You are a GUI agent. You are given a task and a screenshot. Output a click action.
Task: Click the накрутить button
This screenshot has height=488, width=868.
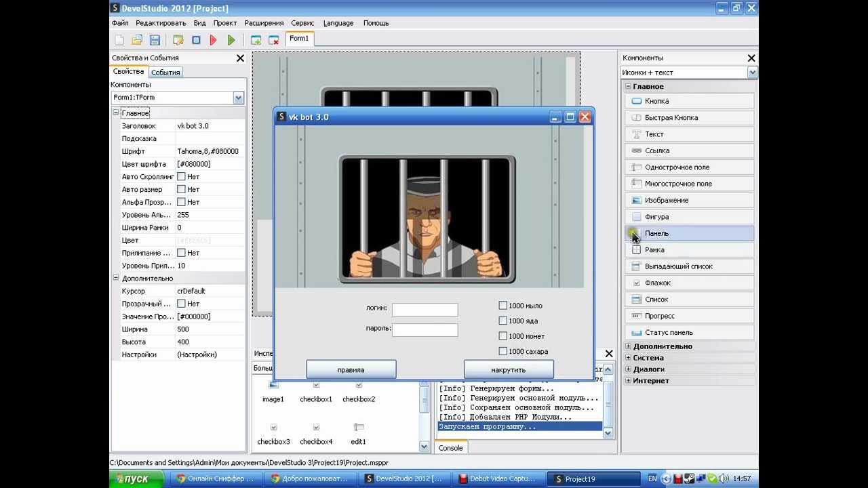[509, 369]
